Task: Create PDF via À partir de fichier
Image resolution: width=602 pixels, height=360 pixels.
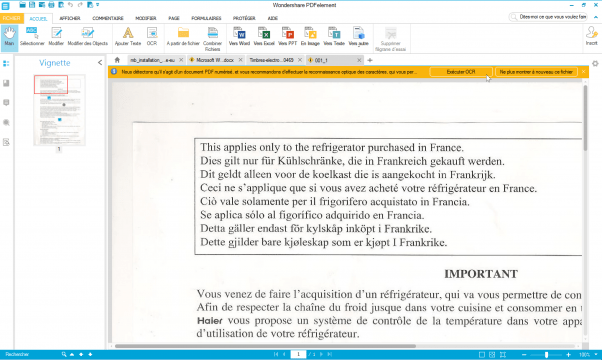Action: click(183, 37)
